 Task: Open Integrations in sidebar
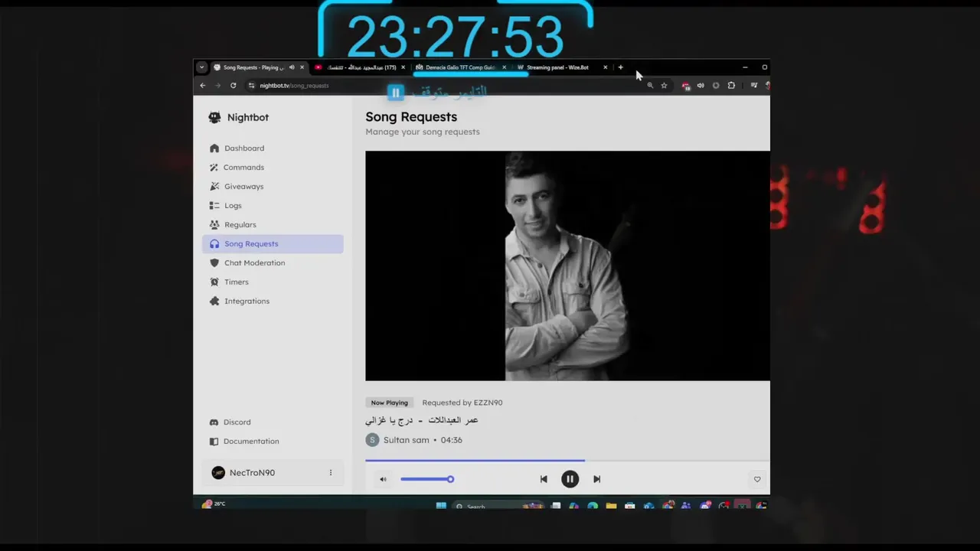[273, 301]
